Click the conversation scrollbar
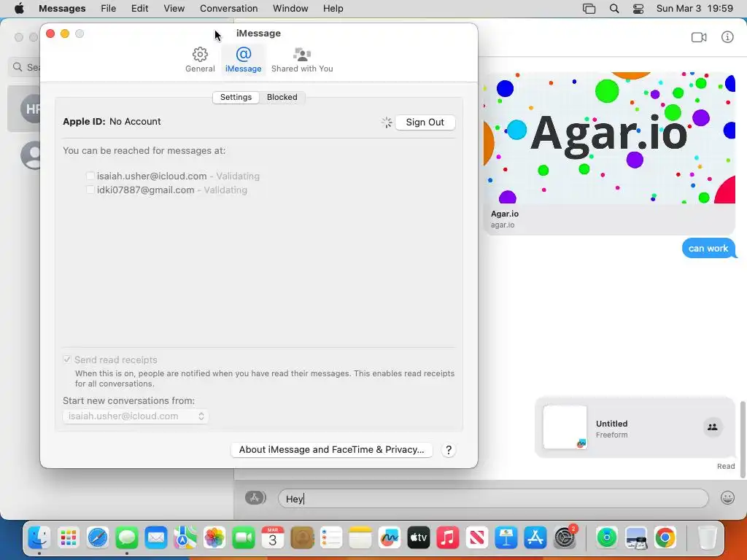This screenshot has height=560, width=747. coord(742,439)
